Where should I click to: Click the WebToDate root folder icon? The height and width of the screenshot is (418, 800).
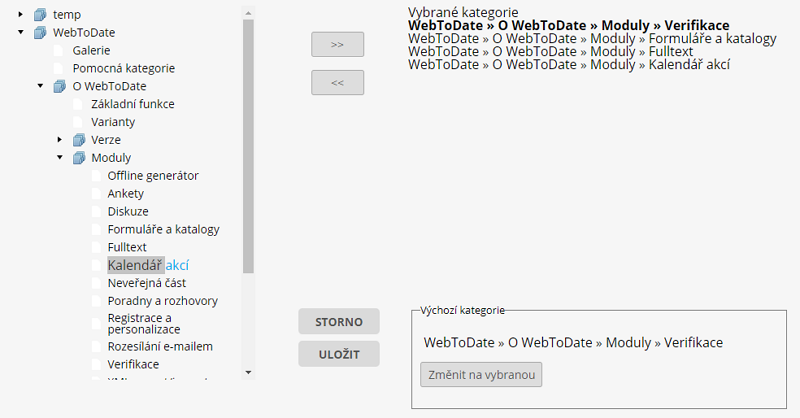(x=40, y=33)
